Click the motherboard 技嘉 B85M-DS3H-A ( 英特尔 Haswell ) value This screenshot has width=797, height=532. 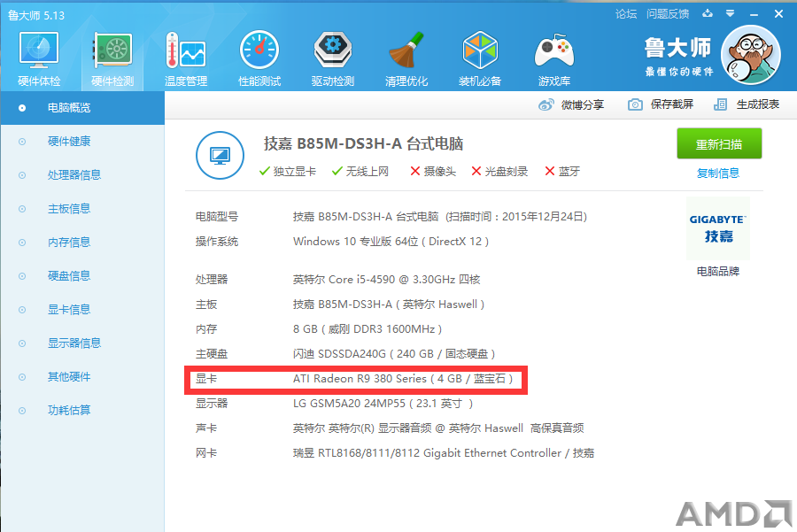tap(389, 305)
